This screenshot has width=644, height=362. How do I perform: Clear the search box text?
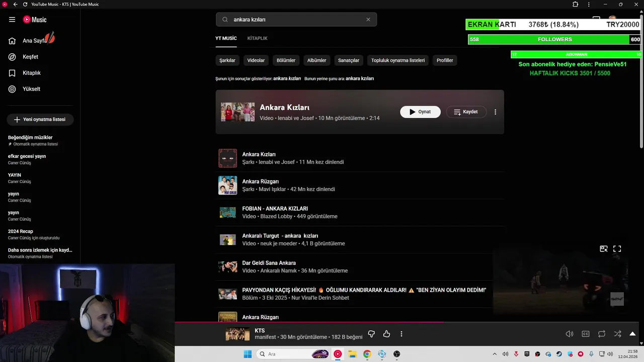[368, 20]
